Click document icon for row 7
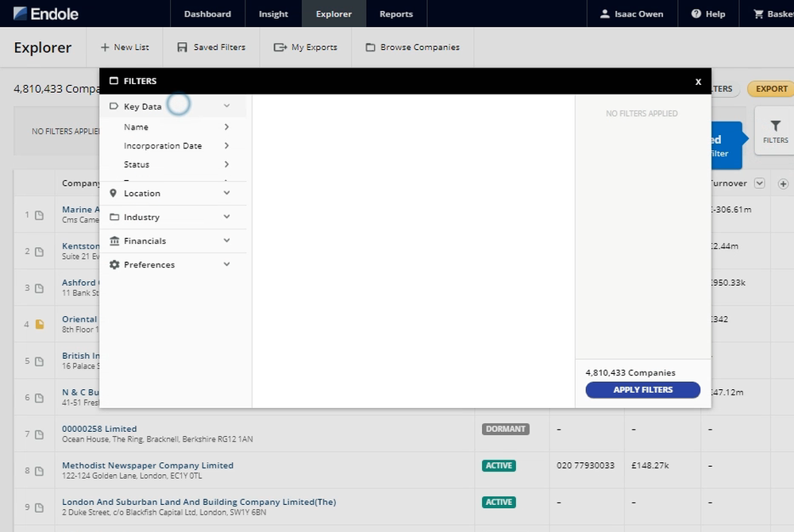The height and width of the screenshot is (532, 794). 39,434
